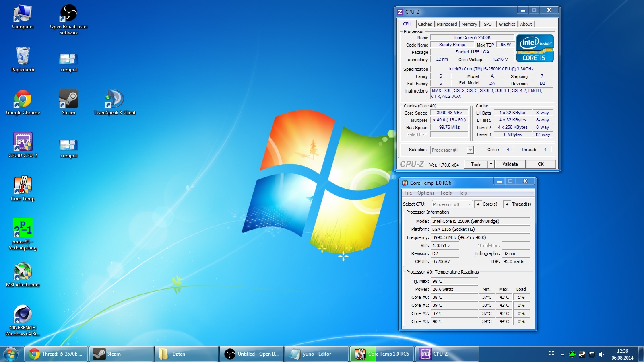Screen dimensions: 644x362
Task: Click the CPUID value '0x206A7'
Action: 445,261
